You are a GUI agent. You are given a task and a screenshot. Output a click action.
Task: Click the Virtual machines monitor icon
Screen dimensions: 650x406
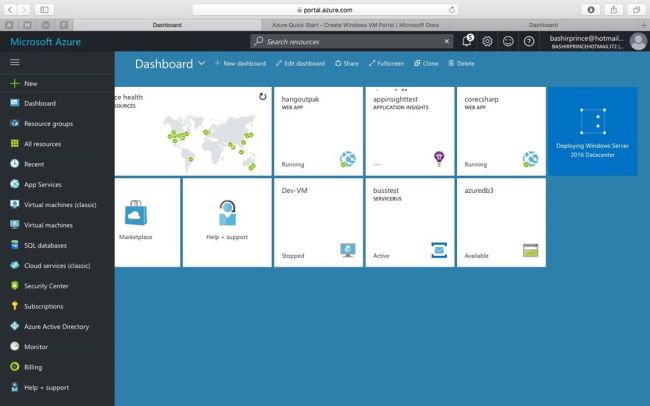pos(15,225)
